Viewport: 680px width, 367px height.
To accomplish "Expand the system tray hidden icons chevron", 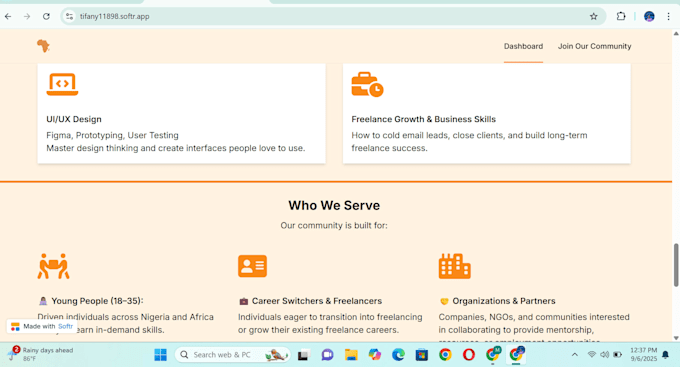I will [x=575, y=354].
